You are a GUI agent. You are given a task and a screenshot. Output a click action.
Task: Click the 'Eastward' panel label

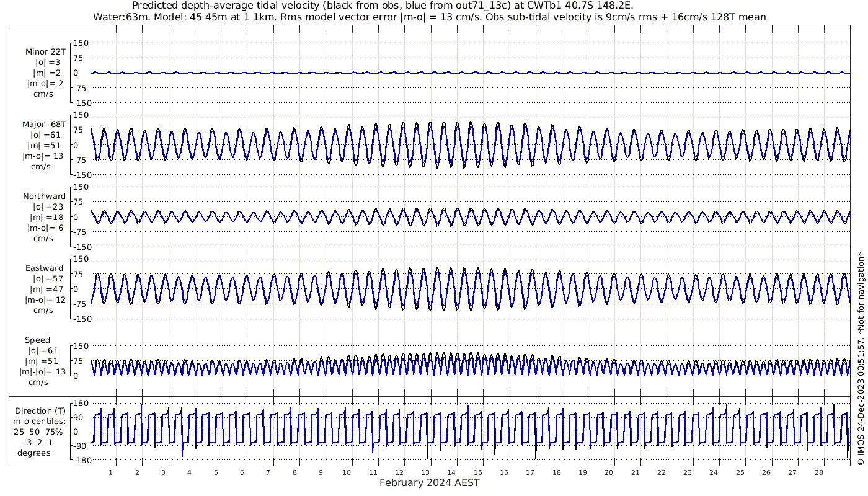click(x=44, y=268)
